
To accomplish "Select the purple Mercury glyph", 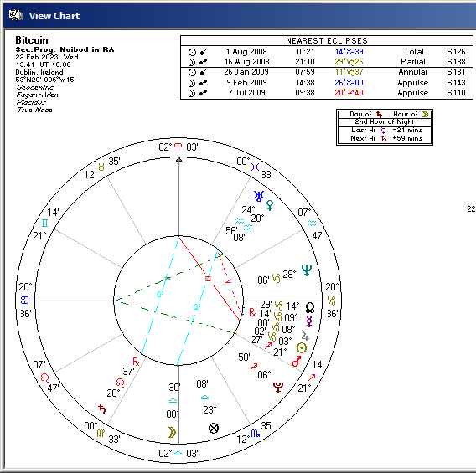I will pyautogui.click(x=309, y=321).
